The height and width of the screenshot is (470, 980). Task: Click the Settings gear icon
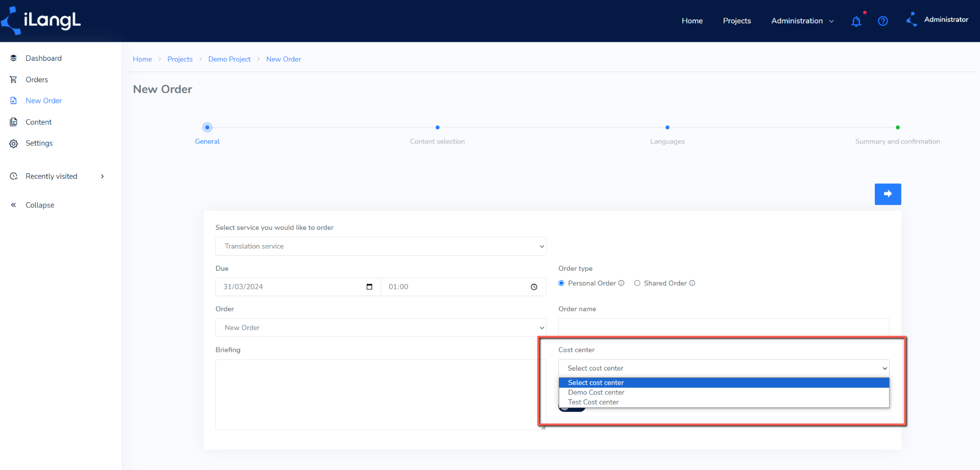pyautogui.click(x=14, y=143)
